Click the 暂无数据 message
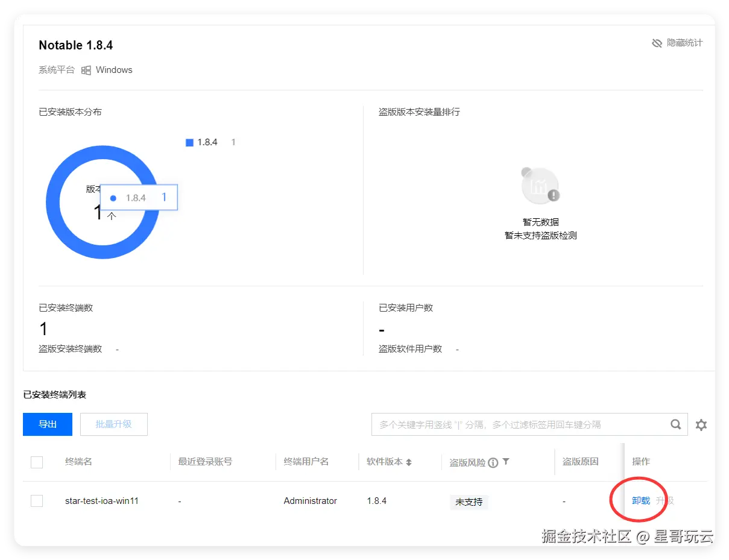This screenshot has height=560, width=729. click(541, 222)
